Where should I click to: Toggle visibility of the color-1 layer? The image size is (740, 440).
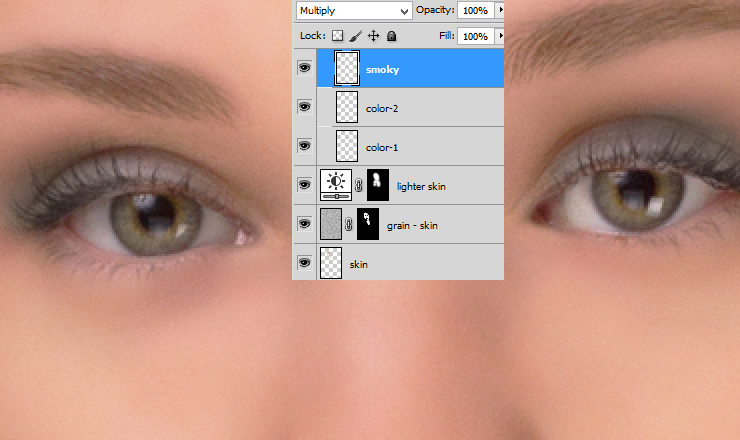point(304,146)
